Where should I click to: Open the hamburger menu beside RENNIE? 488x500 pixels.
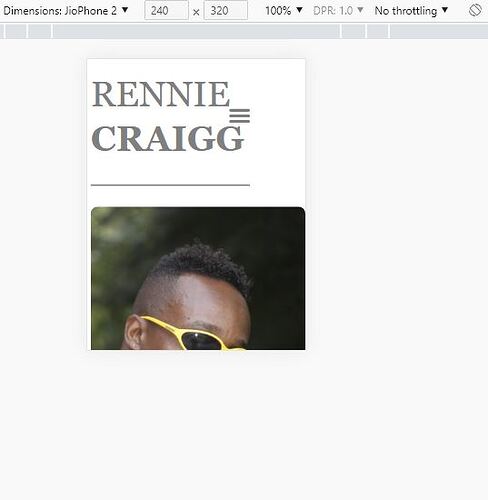pos(240,116)
